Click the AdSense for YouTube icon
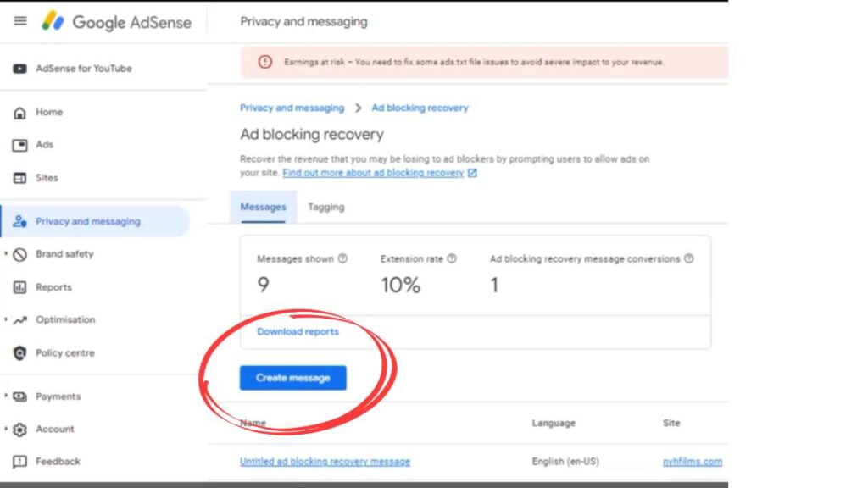The image size is (868, 488). (x=20, y=69)
